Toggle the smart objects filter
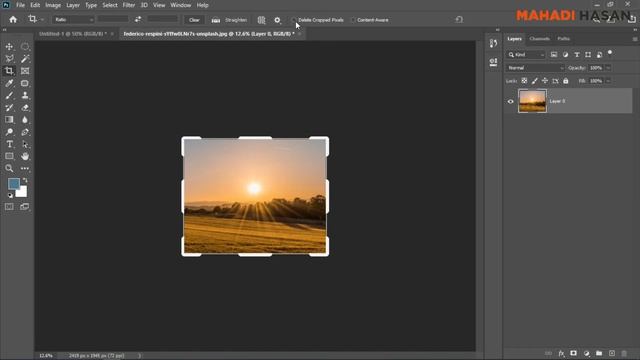Screen dimensions: 640x360 point(599,54)
